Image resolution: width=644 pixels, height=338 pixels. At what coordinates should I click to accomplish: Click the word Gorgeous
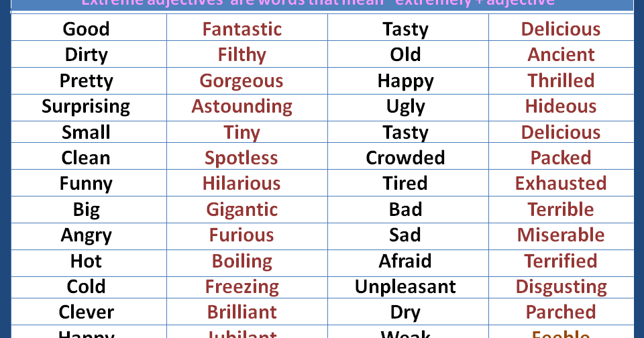(x=241, y=81)
